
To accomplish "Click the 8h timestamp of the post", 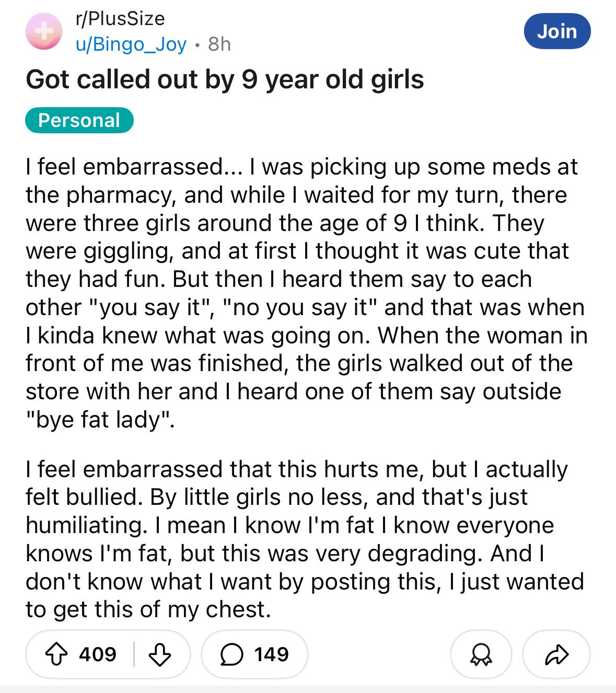I will coord(219,44).
